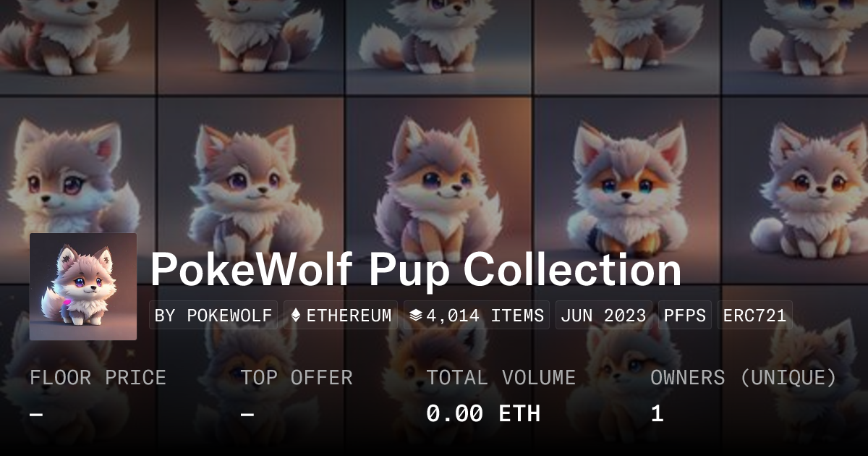Click the 4,014 ITEMS tag

[x=477, y=316]
